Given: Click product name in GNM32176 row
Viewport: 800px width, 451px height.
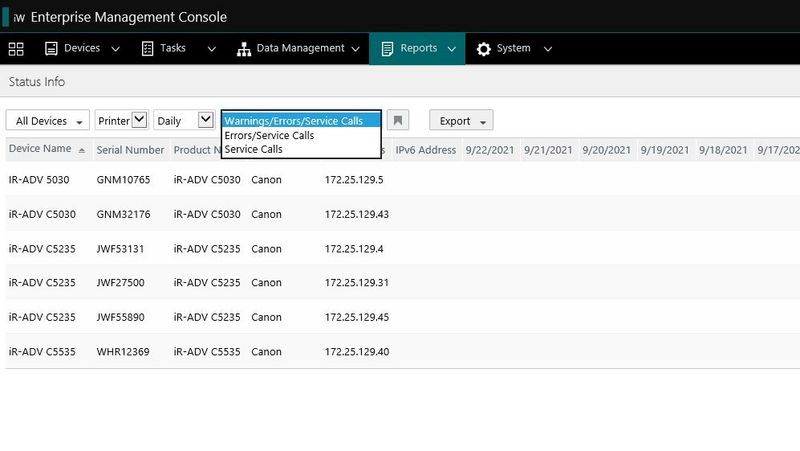Looking at the screenshot, I should click(x=207, y=214).
